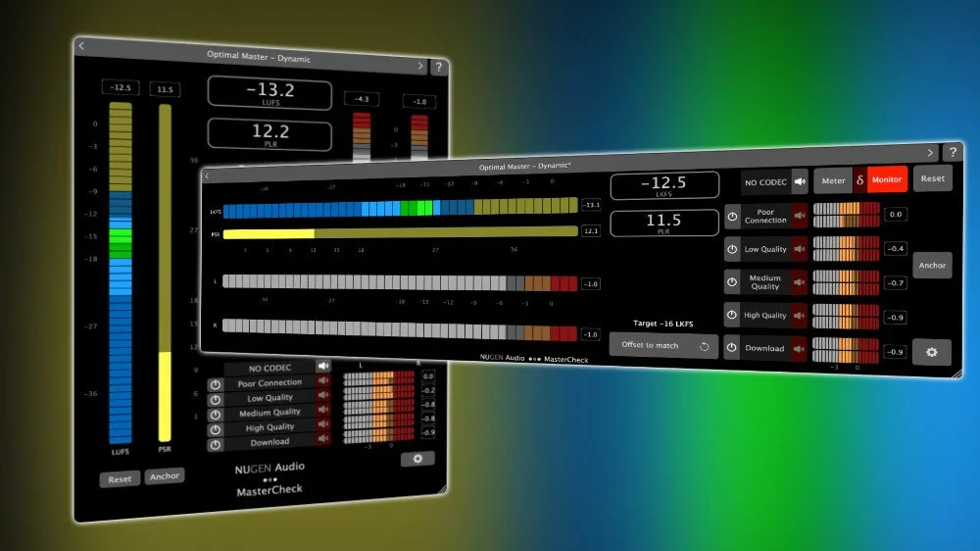Audition NO CODEC speaker in vertical window
Viewport: 980px width, 551px height.
323,366
